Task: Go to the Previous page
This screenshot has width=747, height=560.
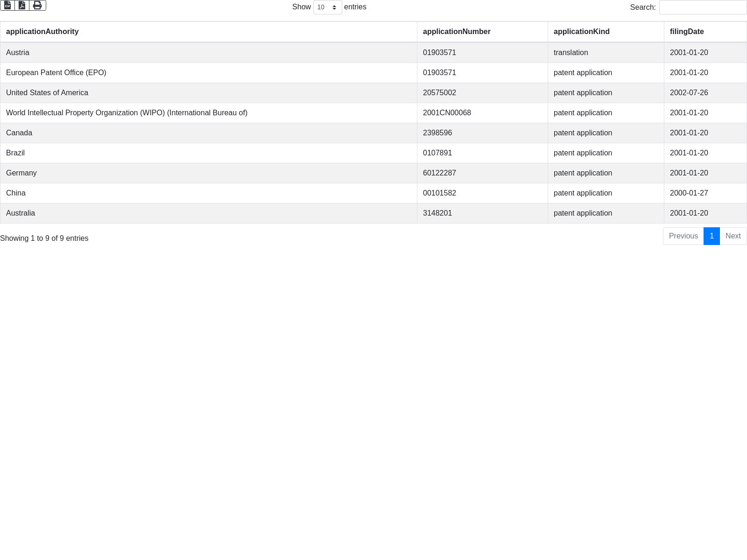Action: [x=683, y=236]
